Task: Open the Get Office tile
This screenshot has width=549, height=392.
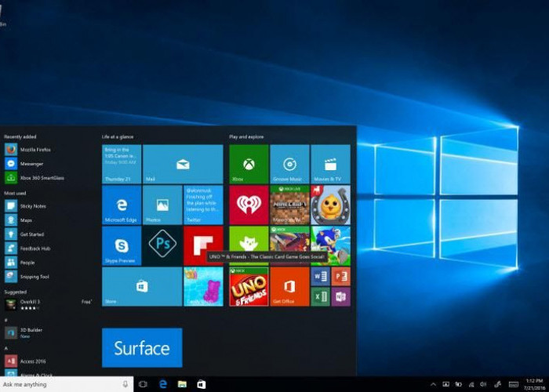Action: click(289, 287)
